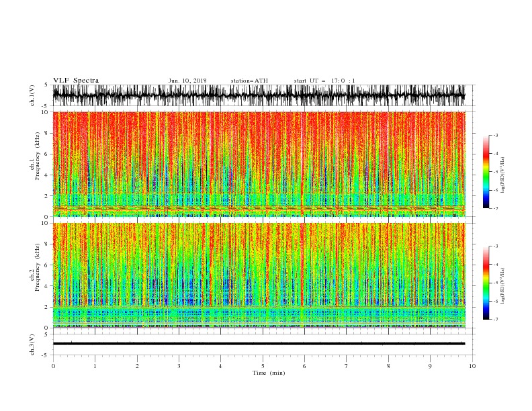Click the 'VLF Spectra' plot title
532x411 pixels.
tap(76, 81)
